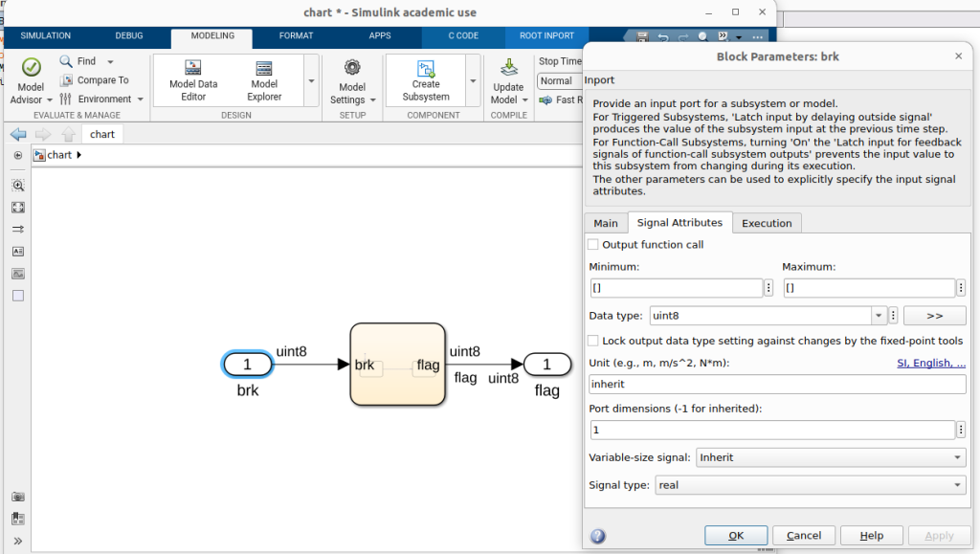Click the Find search icon
This screenshot has width=980, height=554.
coord(66,61)
